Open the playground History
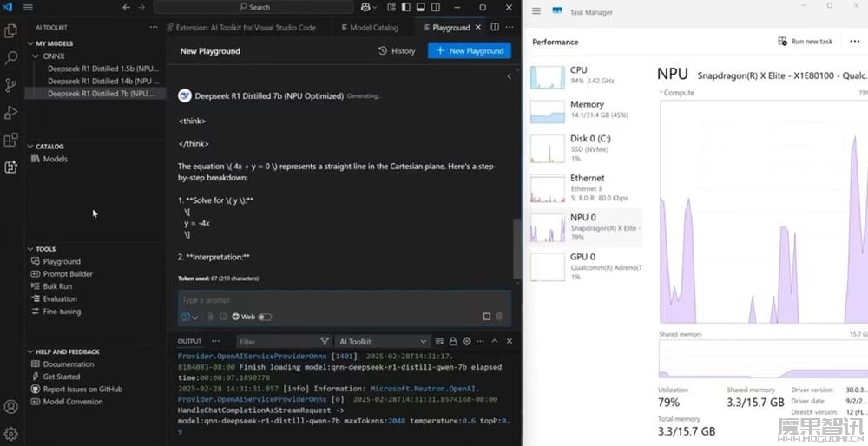 [x=397, y=51]
